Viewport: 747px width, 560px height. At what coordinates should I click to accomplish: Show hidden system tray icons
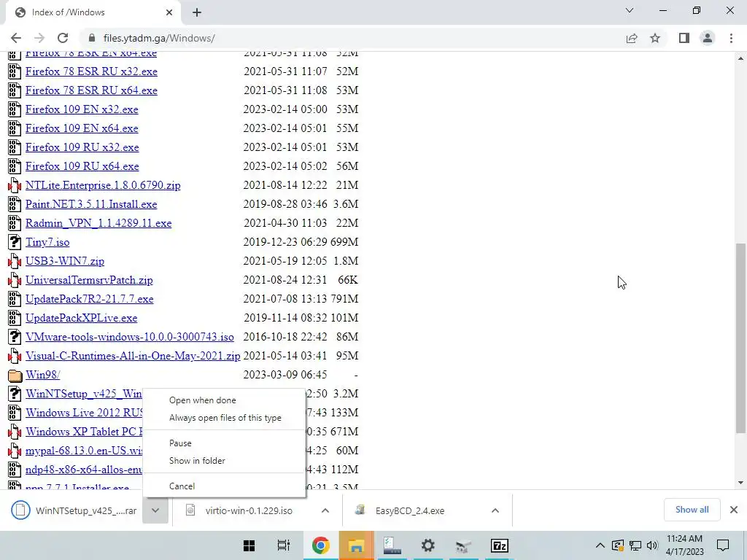point(600,545)
